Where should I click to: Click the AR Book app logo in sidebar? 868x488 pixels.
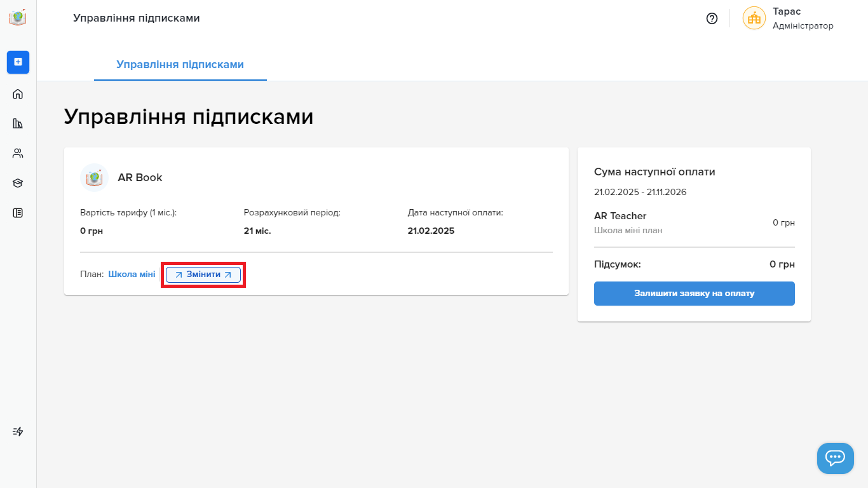tap(18, 17)
